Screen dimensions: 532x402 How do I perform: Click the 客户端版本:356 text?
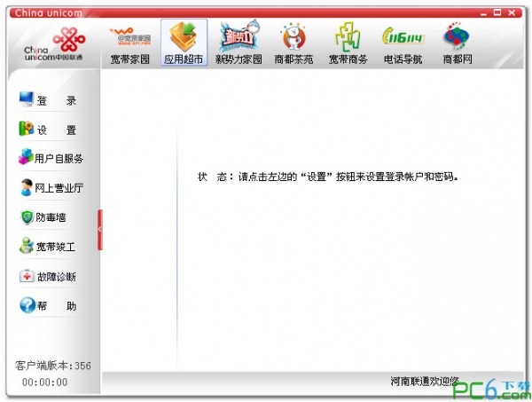(x=53, y=366)
